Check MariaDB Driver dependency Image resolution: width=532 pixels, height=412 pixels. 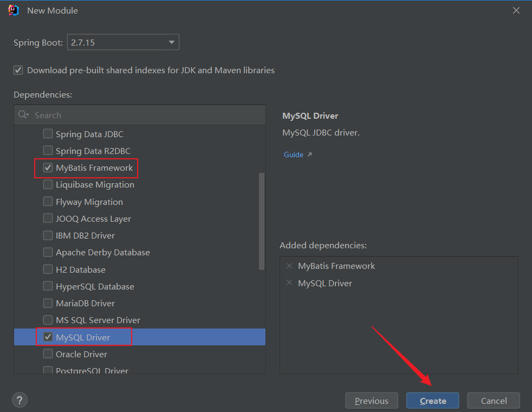pyautogui.click(x=48, y=303)
